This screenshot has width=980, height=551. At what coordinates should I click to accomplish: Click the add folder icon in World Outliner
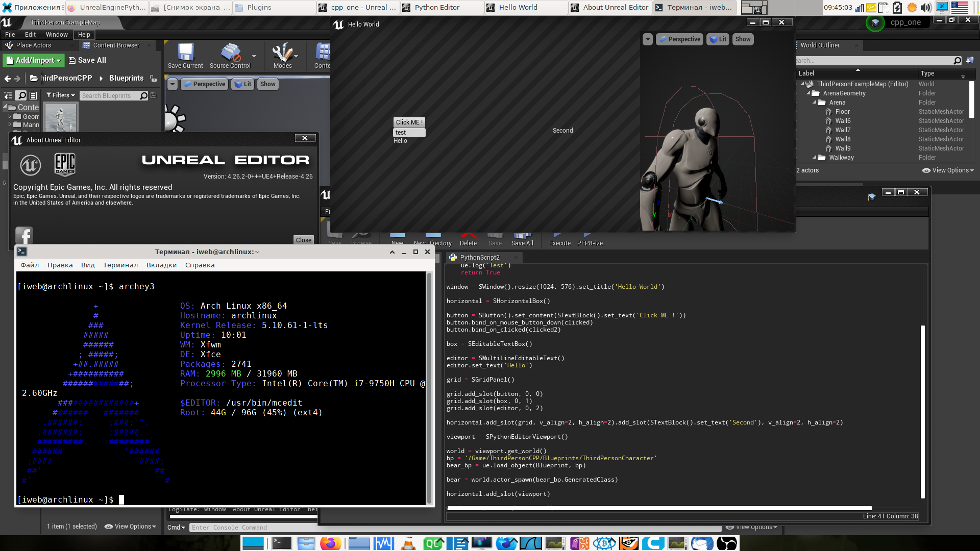click(969, 60)
